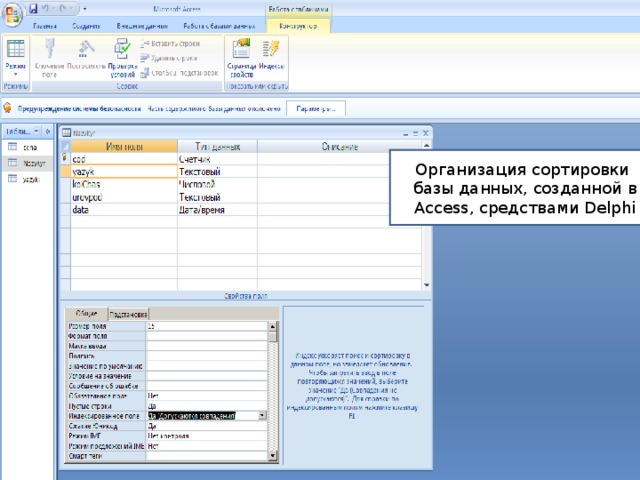Screen dimensions: 640x480
Task: Click Размер поля value field
Action: point(207,326)
